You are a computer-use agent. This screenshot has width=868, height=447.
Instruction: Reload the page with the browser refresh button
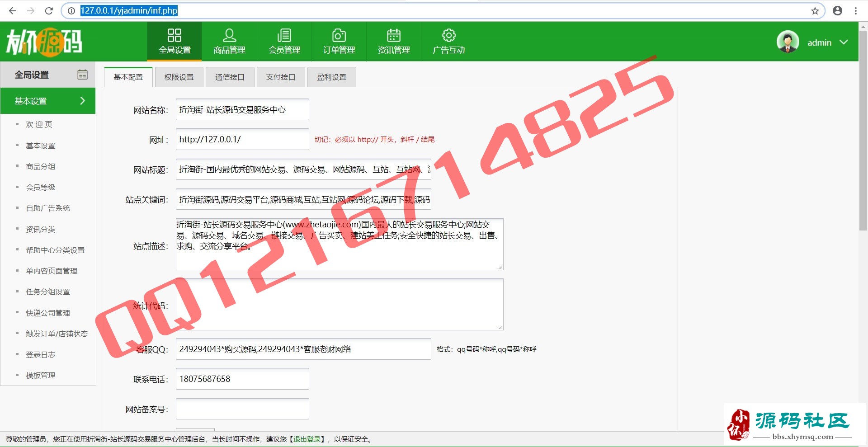pyautogui.click(x=49, y=11)
